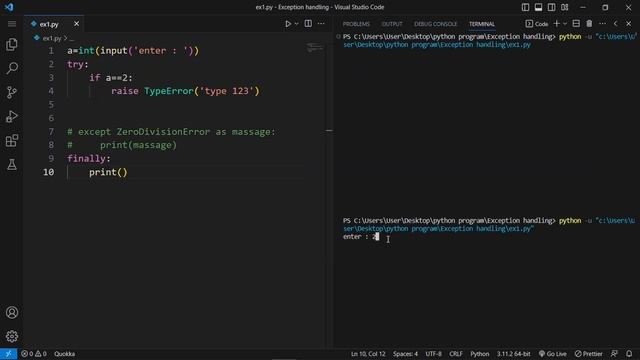Click the if a==2: line
Viewport: 640px width, 360px height.
click(111, 78)
